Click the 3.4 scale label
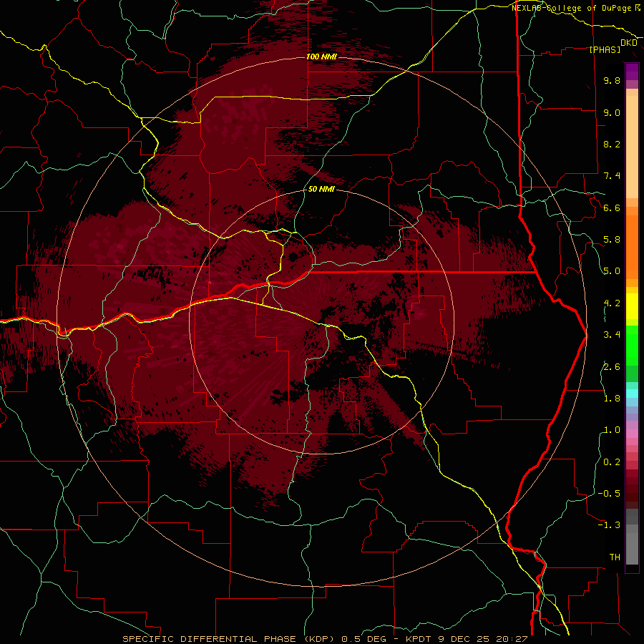The height and width of the screenshot is (644, 644). (x=612, y=335)
